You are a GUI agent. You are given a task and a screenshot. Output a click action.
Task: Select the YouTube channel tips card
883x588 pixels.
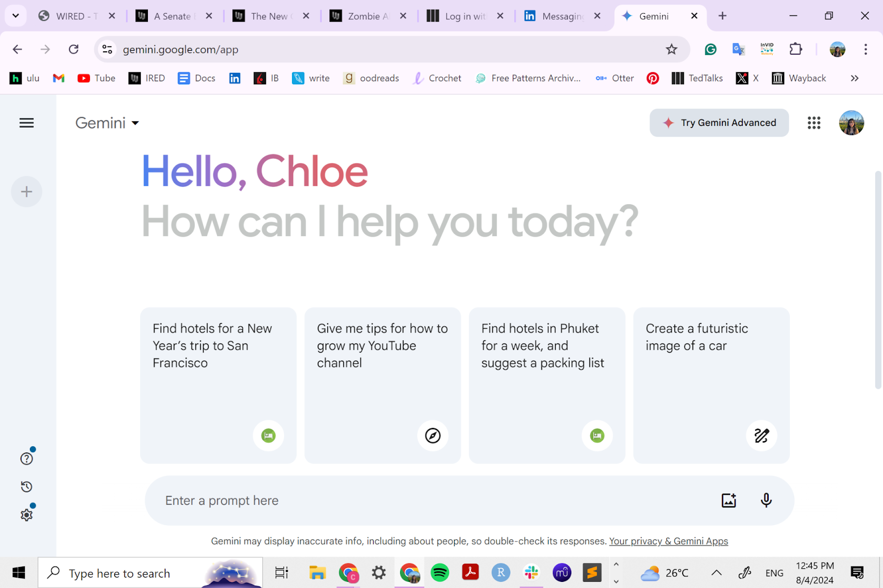(382, 386)
